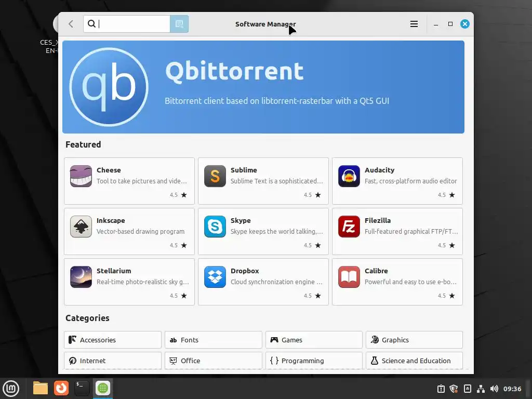Open the update shield tray icon
Viewport: 532px width, 399px height.
coord(454,389)
